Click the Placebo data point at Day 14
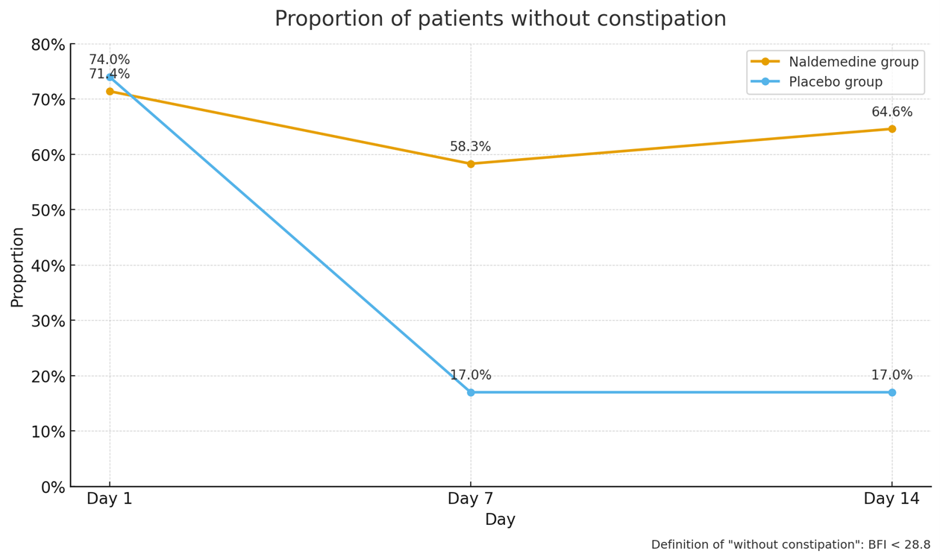This screenshot has height=560, width=940. pos(892,392)
